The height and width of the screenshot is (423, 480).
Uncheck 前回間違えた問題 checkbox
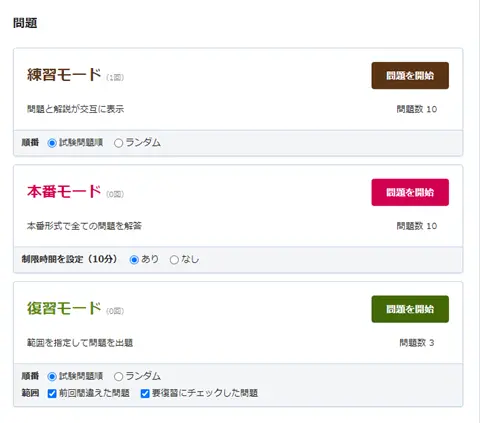(52, 393)
